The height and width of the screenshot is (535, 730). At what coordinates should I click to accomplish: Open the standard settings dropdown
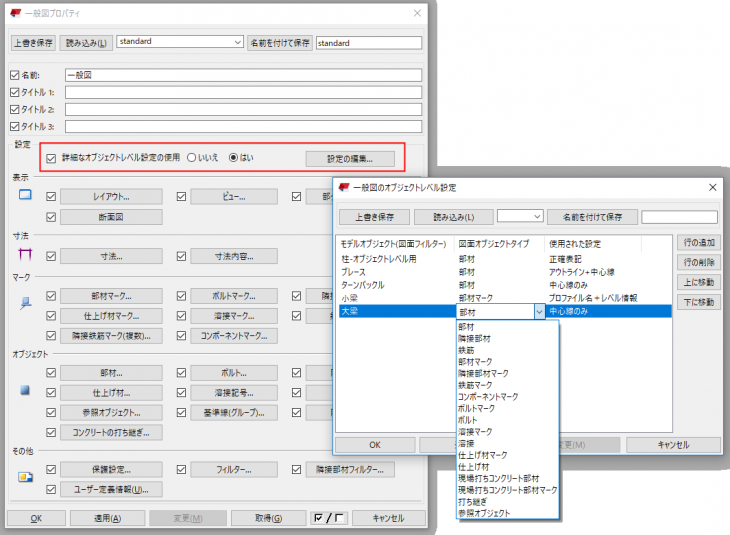click(237, 43)
